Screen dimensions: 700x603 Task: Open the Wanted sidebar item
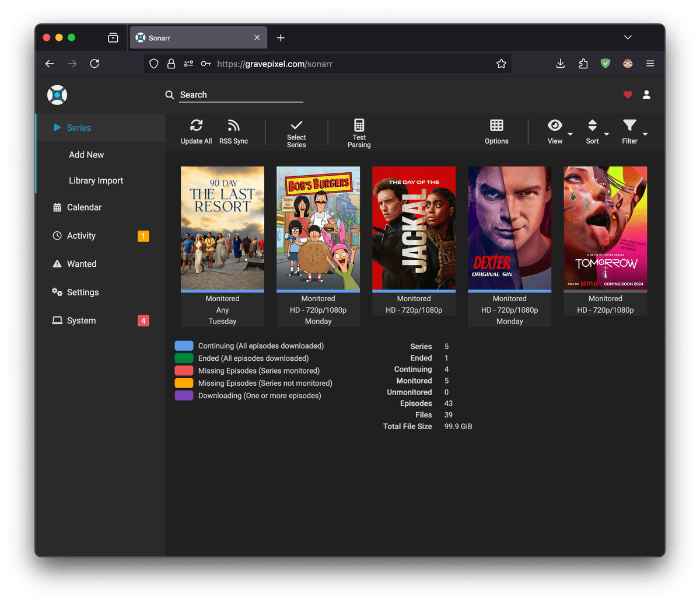coord(100,264)
